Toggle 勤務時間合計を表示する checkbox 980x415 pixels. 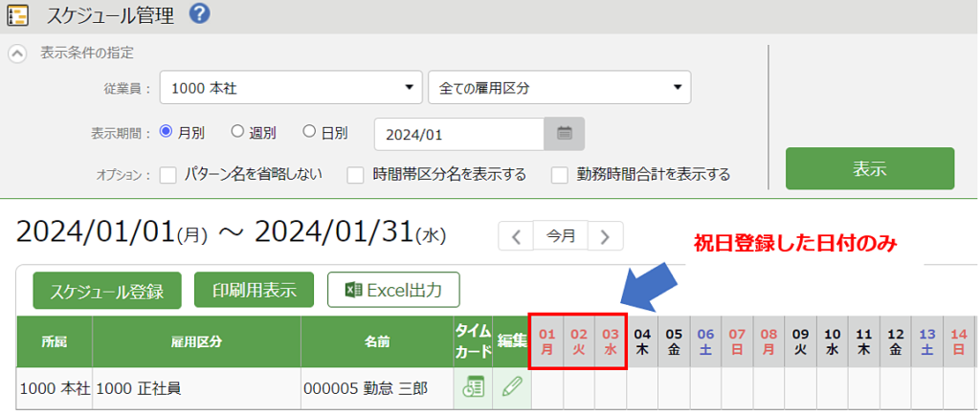click(560, 175)
